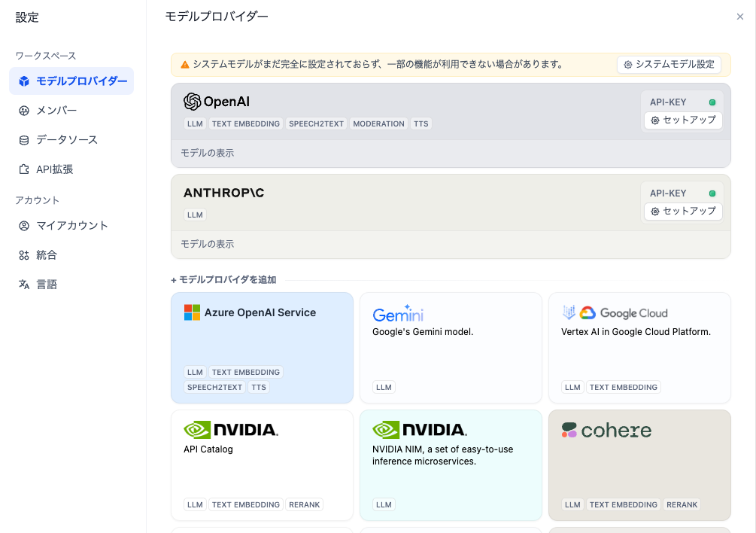Click OpenAI's green API-KEY status indicator
The image size is (756, 533).
[712, 102]
